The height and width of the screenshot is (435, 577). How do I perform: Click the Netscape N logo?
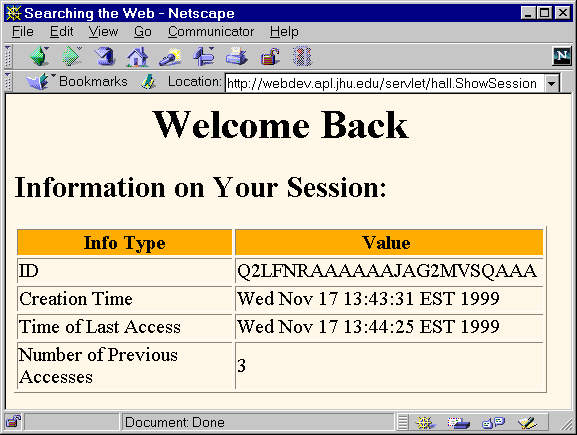[x=562, y=56]
